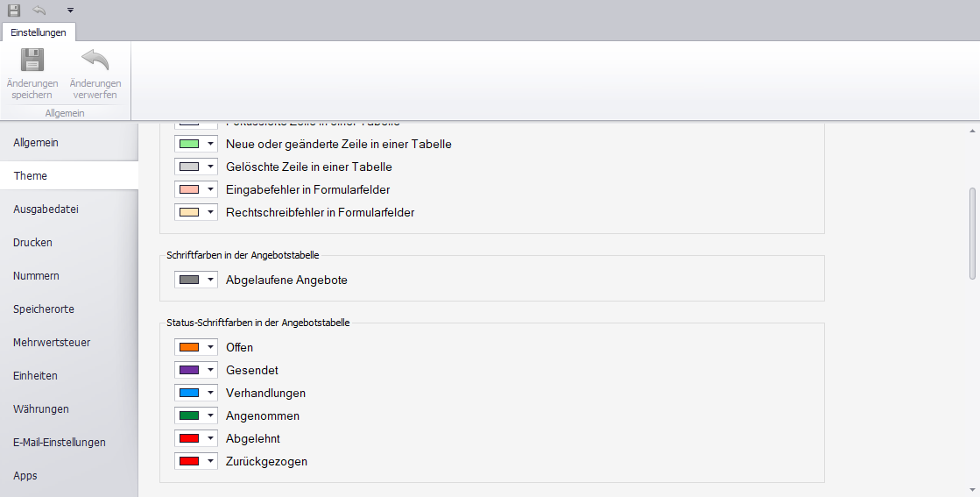Expand the Angenommen color dropdown arrow

[211, 415]
